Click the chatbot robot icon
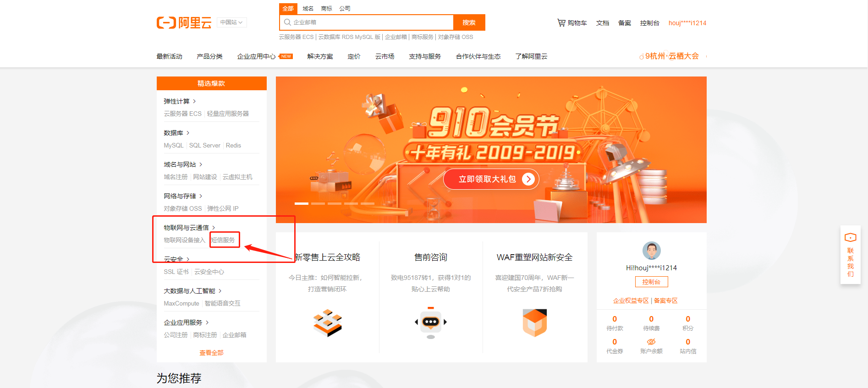Image resolution: width=868 pixels, height=388 pixels. [431, 323]
